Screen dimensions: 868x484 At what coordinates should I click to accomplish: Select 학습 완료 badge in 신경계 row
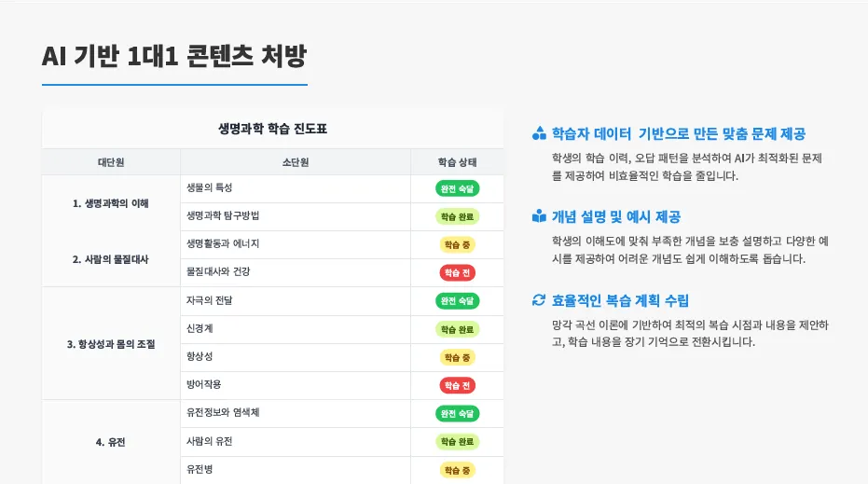tap(457, 329)
